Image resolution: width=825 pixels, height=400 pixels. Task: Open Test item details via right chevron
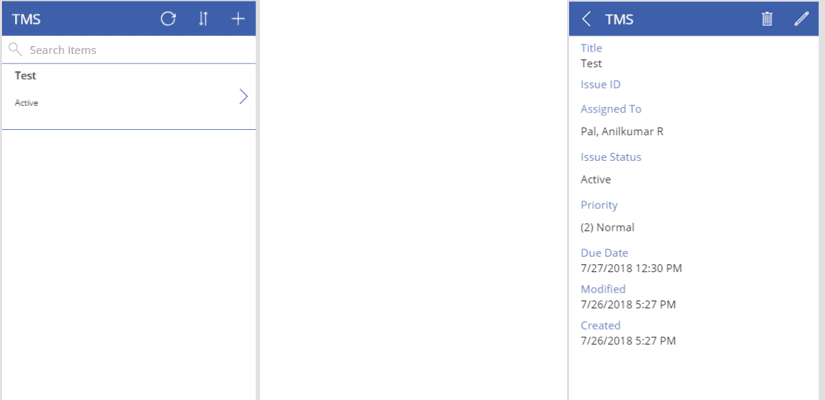pyautogui.click(x=243, y=96)
